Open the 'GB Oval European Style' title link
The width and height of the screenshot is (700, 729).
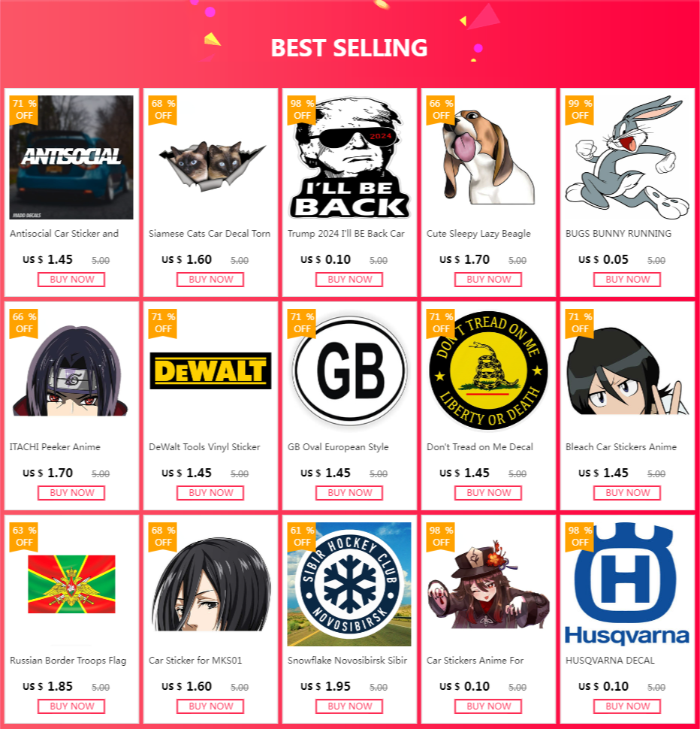pyautogui.click(x=338, y=447)
